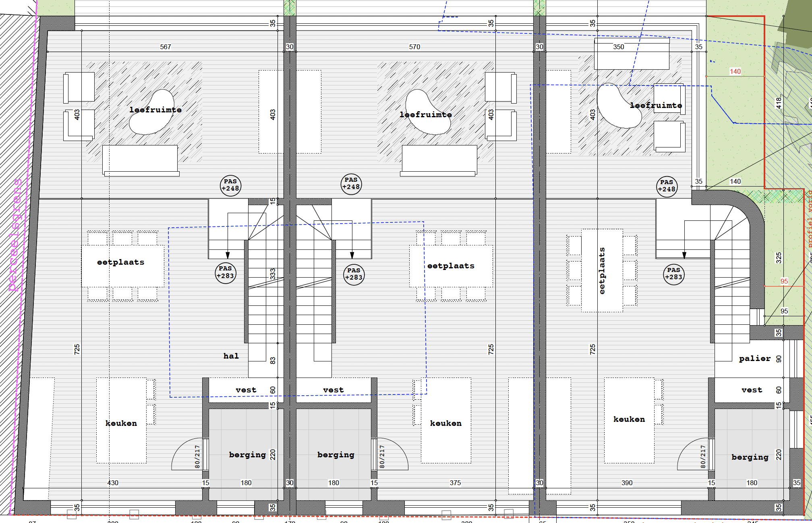Image resolution: width=812 pixels, height=523 pixels.
Task: Click the hal room label
Action: [231, 356]
